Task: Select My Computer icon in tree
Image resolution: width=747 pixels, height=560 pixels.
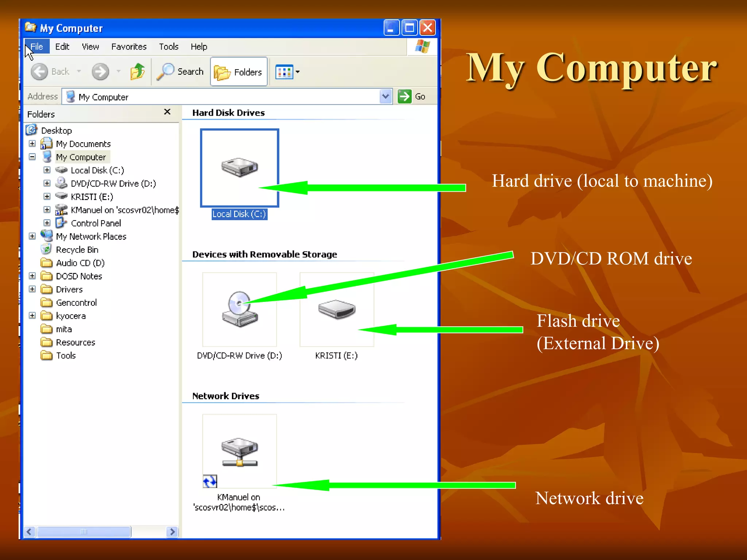Action: point(47,157)
